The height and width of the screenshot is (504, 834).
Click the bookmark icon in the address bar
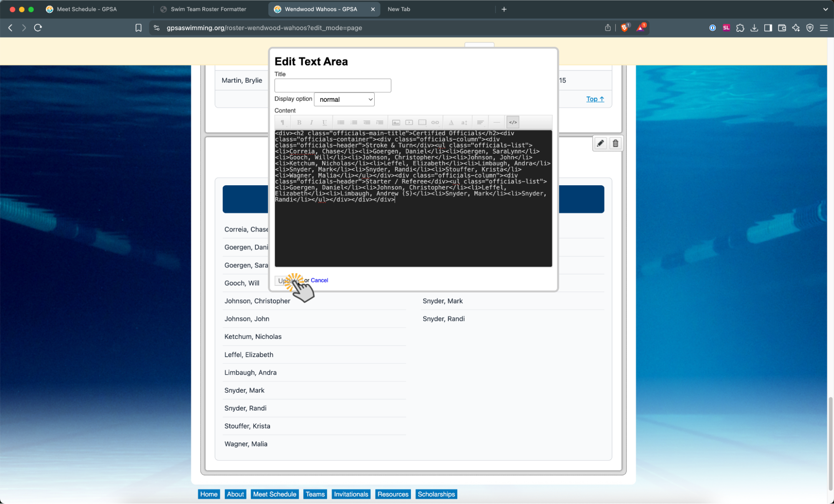click(139, 28)
